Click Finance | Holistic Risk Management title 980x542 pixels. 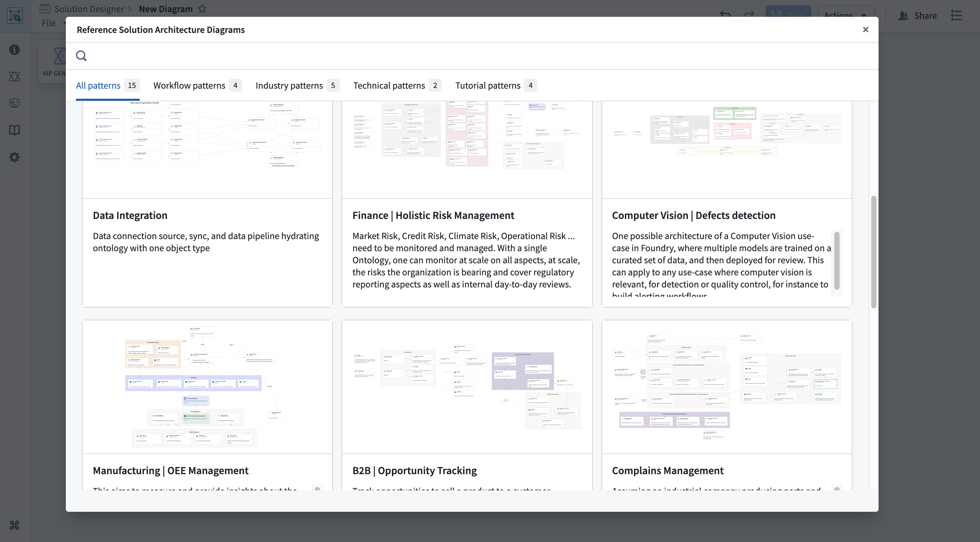(x=433, y=215)
